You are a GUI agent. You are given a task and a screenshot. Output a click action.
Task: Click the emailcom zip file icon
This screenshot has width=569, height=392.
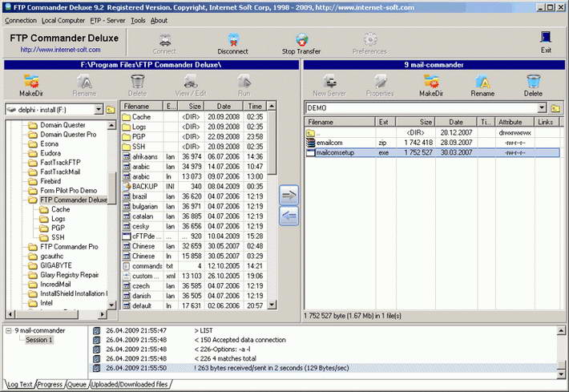click(x=311, y=143)
